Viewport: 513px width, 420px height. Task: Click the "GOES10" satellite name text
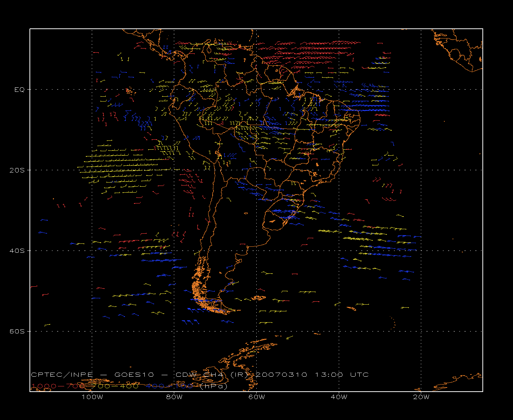coord(134,374)
